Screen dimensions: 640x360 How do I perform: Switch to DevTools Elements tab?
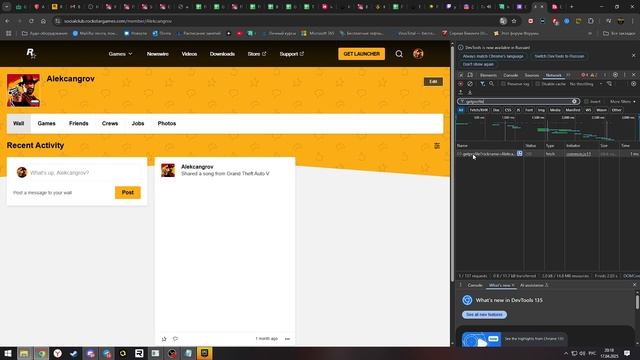[x=488, y=75]
